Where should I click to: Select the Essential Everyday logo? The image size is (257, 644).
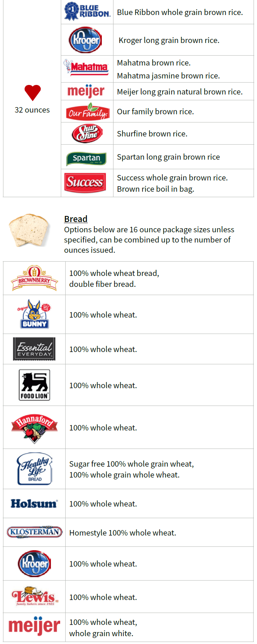click(x=34, y=349)
